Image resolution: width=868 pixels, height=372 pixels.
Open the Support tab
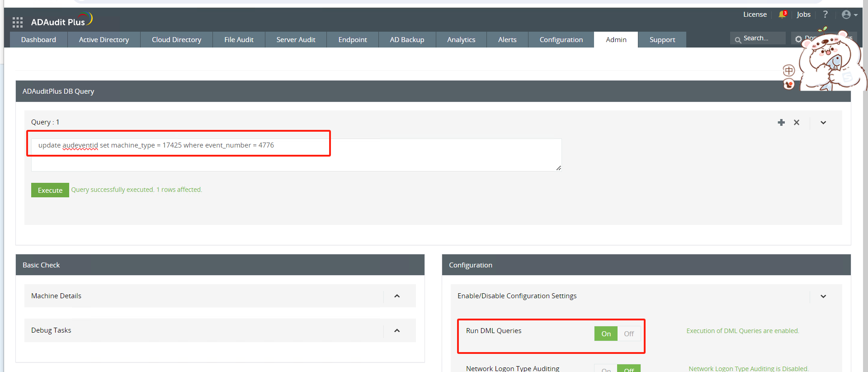click(x=662, y=39)
